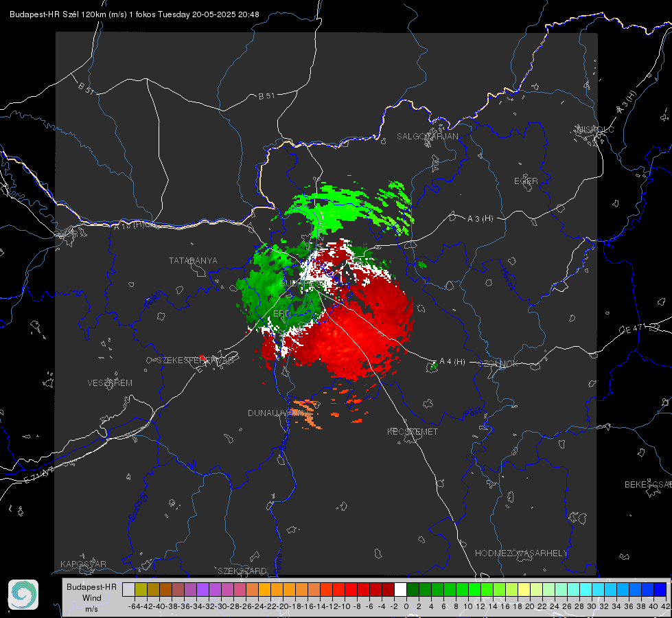Viewport: 672px width, 618px height.
Task: Click the 'KECSKEMÉT' city label
Action: tap(413, 431)
